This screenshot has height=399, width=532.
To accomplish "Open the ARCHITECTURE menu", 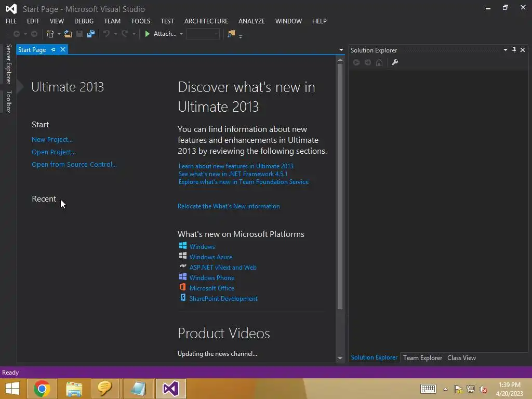I will [206, 21].
